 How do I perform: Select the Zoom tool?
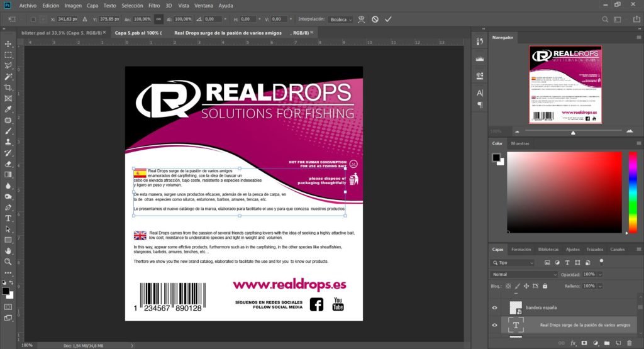[8, 262]
